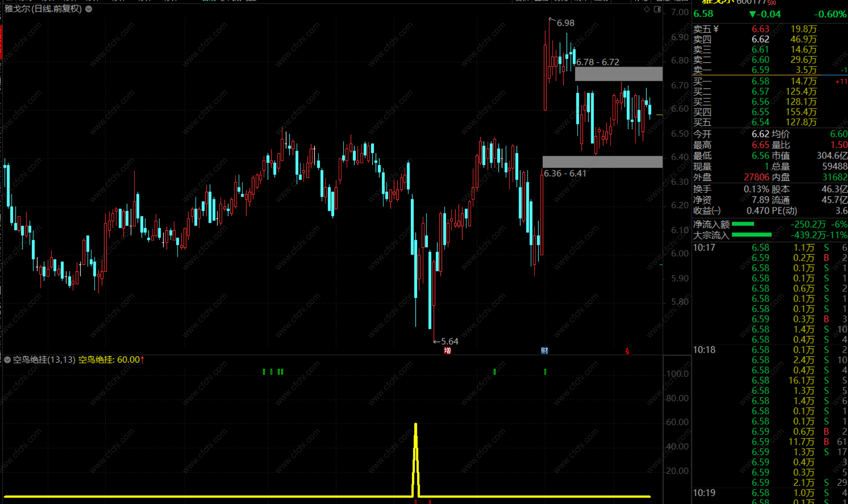Click the 卖一 6.59 ask price
The width and height of the screenshot is (848, 504).
(x=760, y=70)
